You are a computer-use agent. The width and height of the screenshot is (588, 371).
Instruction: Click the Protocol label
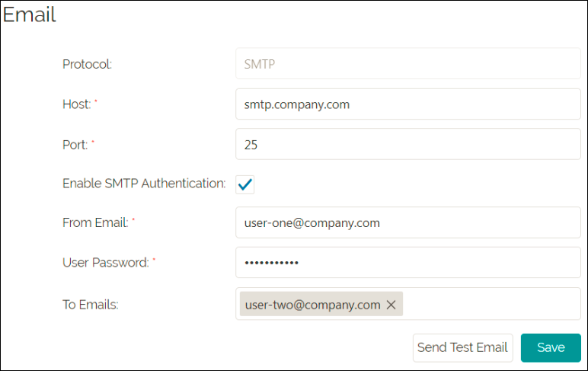pyautogui.click(x=87, y=65)
